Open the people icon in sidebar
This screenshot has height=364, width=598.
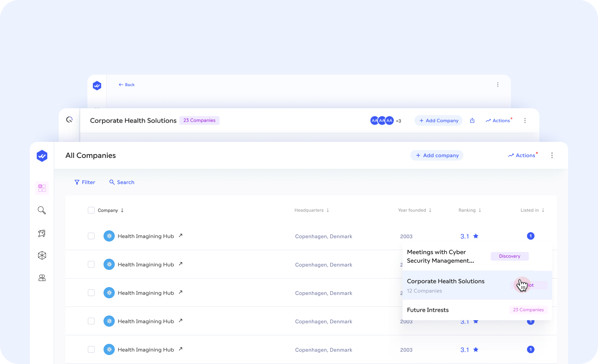click(x=42, y=278)
